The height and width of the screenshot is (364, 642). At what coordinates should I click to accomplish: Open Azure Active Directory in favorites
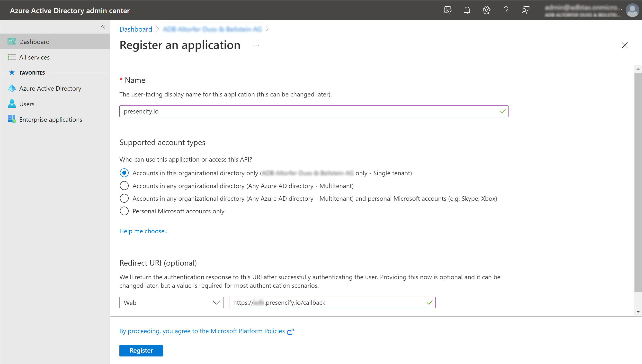click(x=55, y=88)
